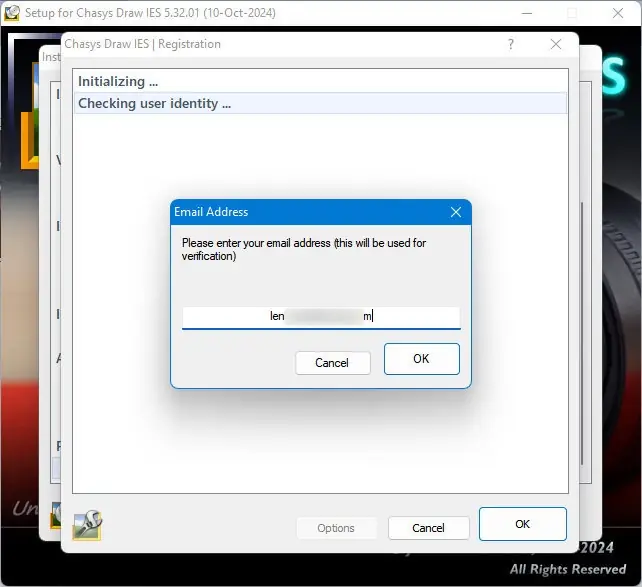The height and width of the screenshot is (587, 642).
Task: Focus the email address input field
Action: click(x=321, y=317)
